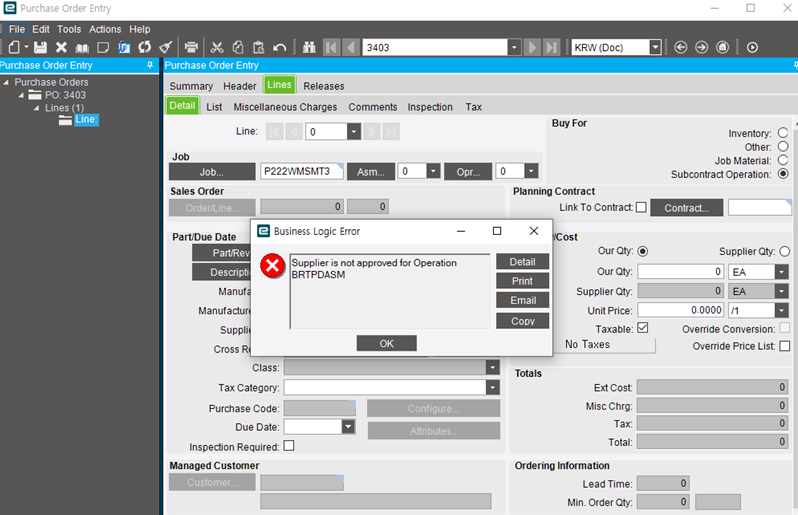Open the Opr number dropdown arrow
This screenshot has width=798, height=515.
531,171
